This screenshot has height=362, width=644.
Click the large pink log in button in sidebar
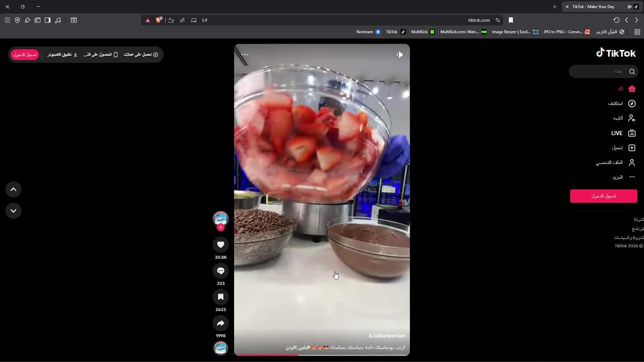pyautogui.click(x=604, y=196)
